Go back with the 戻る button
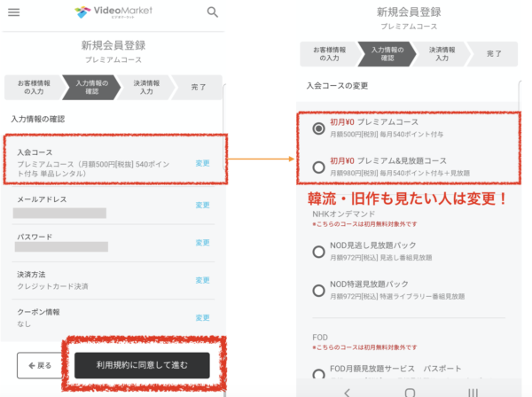The height and width of the screenshot is (397, 532). (39, 365)
